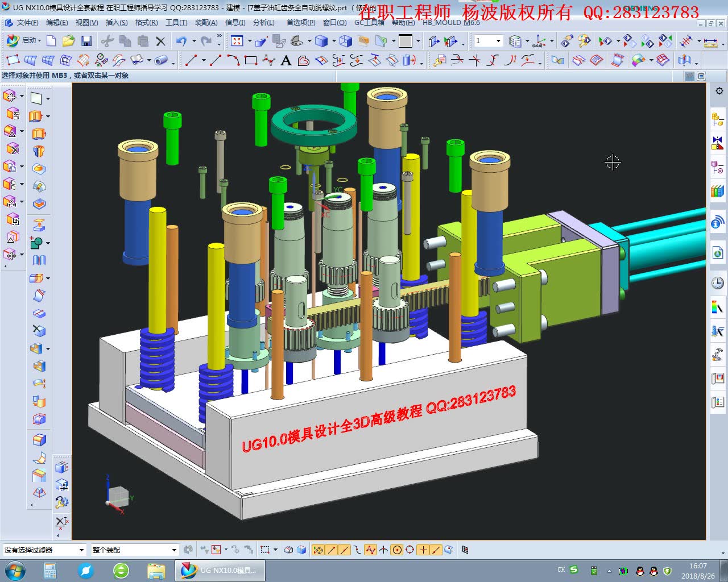Open the Calculator taskbar icon

point(50,570)
